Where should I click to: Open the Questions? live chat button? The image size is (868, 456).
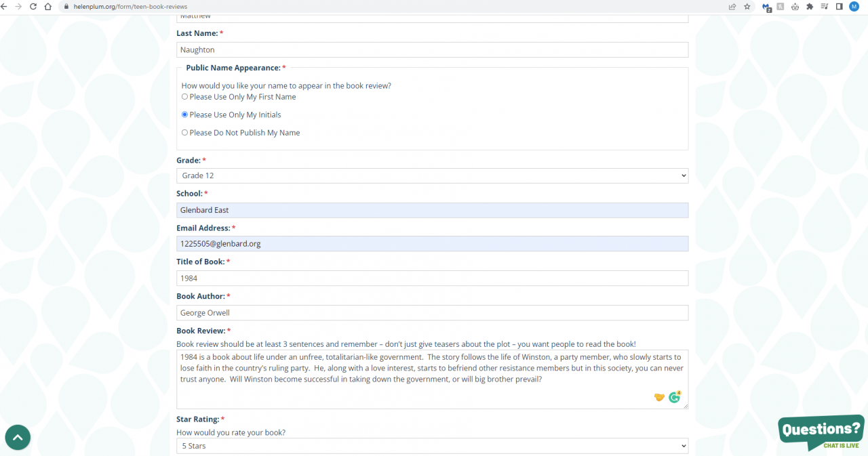coord(821,432)
